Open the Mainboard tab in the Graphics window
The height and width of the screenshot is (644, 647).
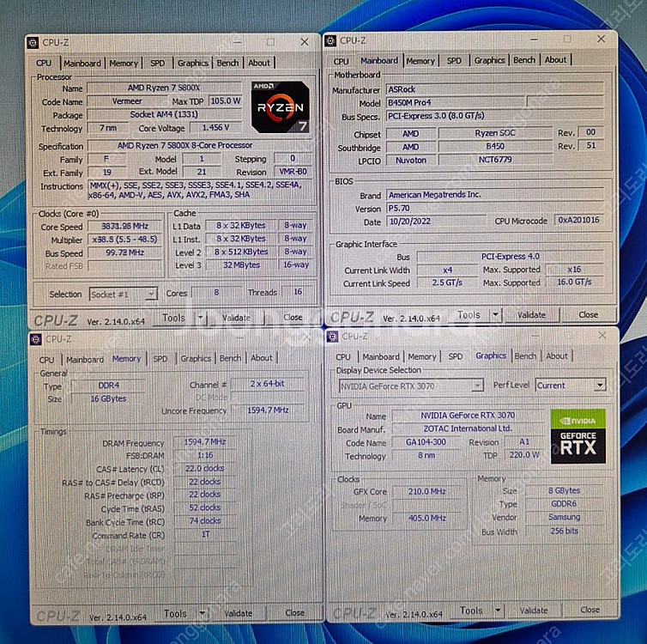(381, 356)
